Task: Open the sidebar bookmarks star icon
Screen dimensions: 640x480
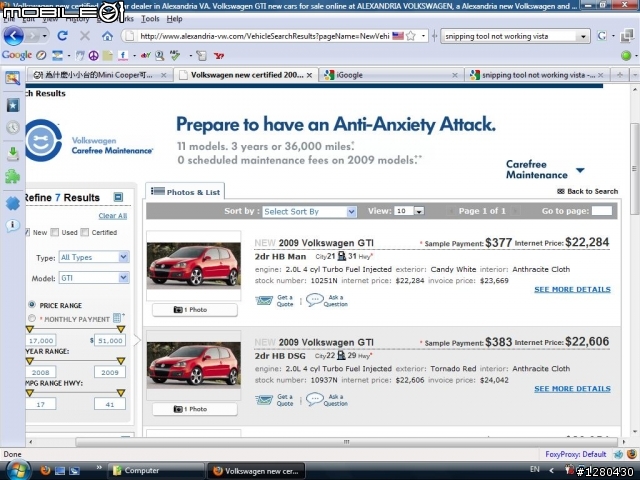Action: (x=13, y=105)
